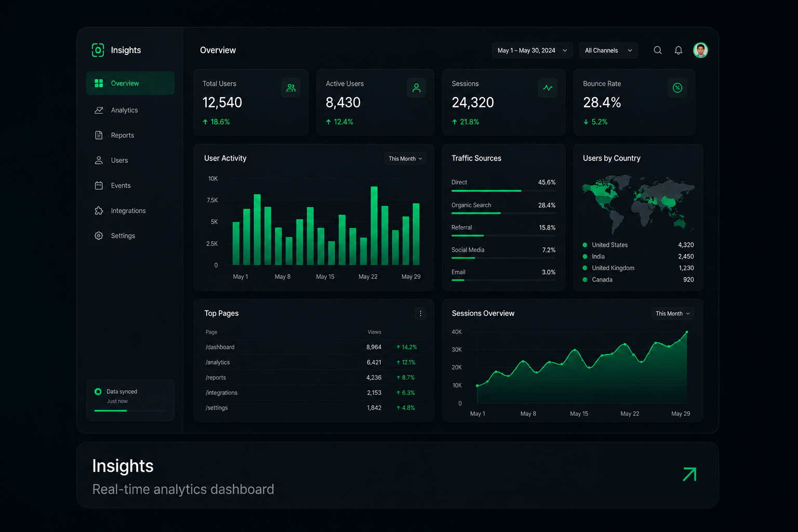798x532 pixels.
Task: Click the Data synced progress bar
Action: point(130,410)
